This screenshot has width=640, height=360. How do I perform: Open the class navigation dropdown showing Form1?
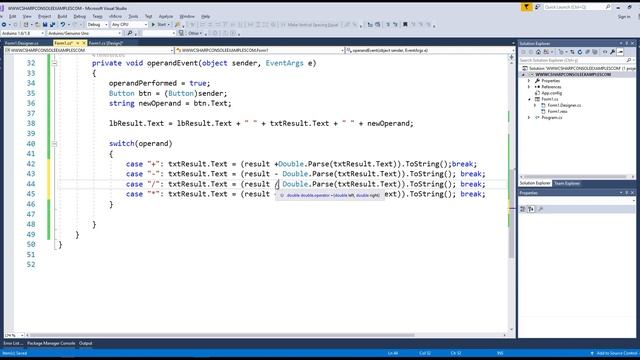pyautogui.click(x=260, y=50)
